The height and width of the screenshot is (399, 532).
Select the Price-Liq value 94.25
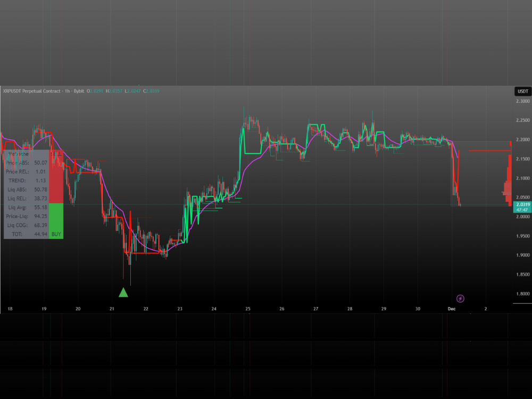[x=41, y=216]
